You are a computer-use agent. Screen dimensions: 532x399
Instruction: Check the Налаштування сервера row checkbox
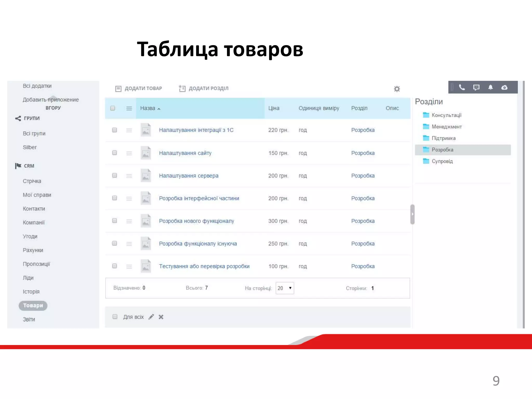coord(115,175)
